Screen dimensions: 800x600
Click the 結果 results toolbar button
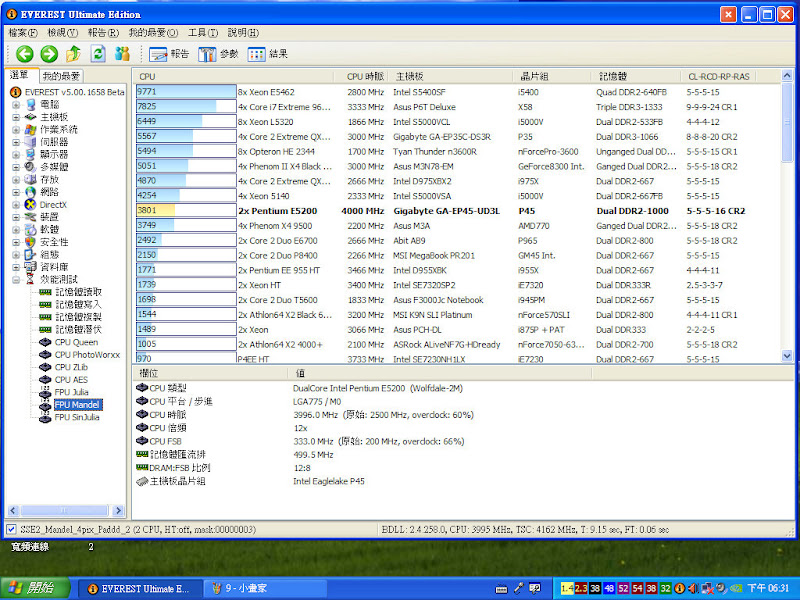point(268,54)
